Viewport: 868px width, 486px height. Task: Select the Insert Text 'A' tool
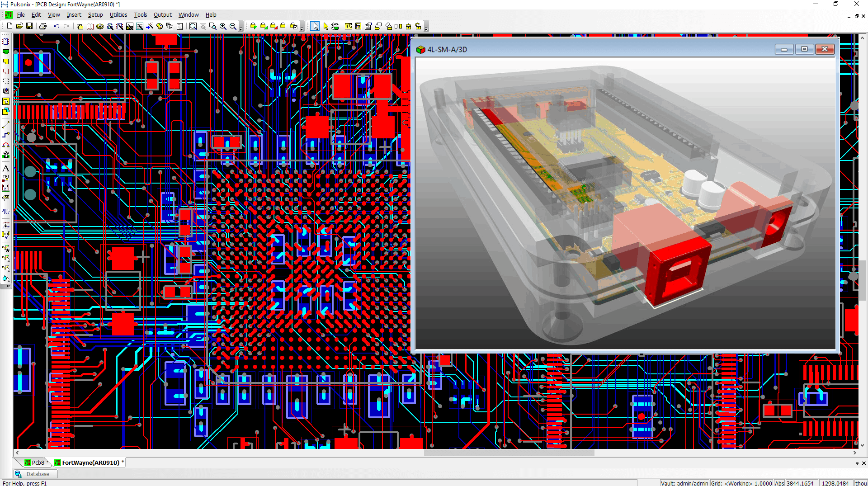coord(6,168)
